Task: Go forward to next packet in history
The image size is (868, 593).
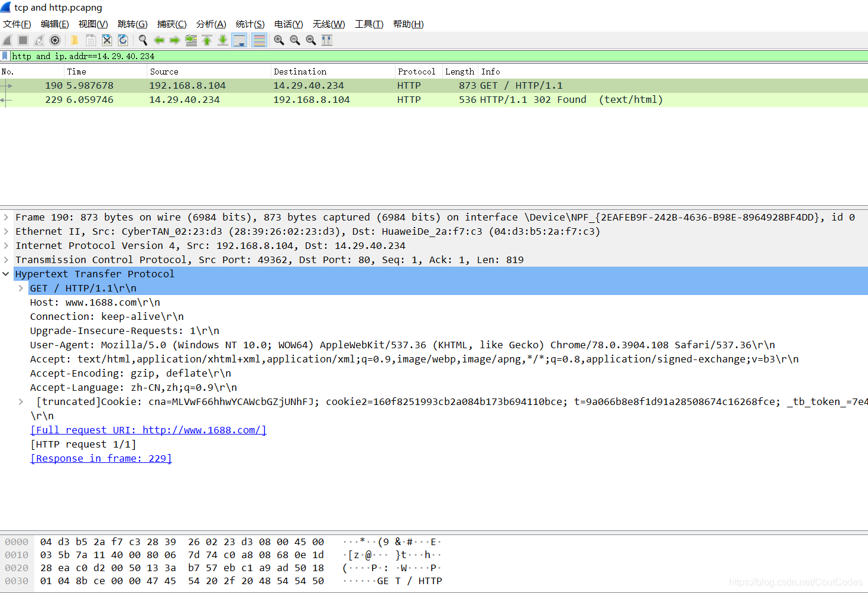Action: coord(174,40)
